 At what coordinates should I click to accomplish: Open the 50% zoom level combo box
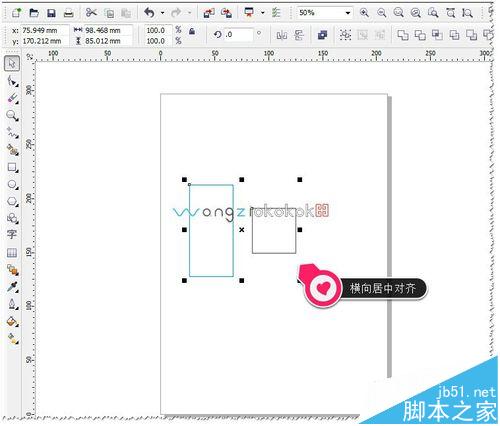324,13
